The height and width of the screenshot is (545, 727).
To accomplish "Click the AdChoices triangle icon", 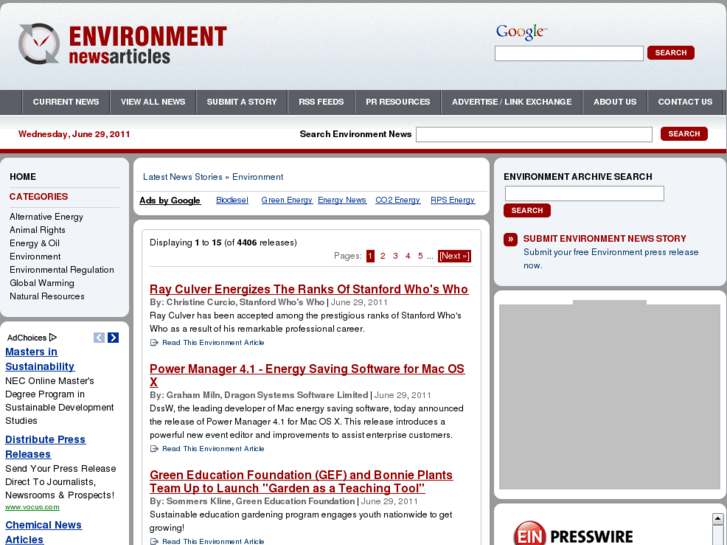I will coord(53,337).
